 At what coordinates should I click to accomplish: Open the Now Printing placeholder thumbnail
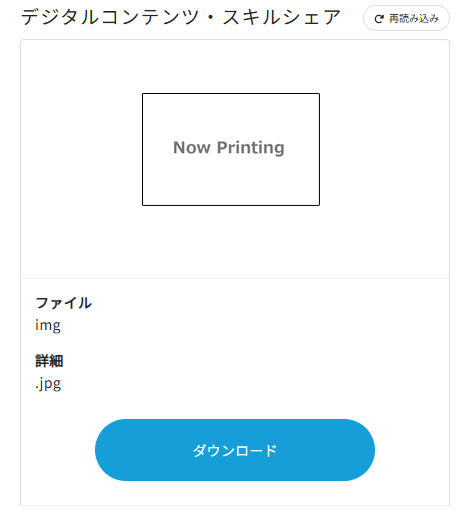click(x=231, y=149)
